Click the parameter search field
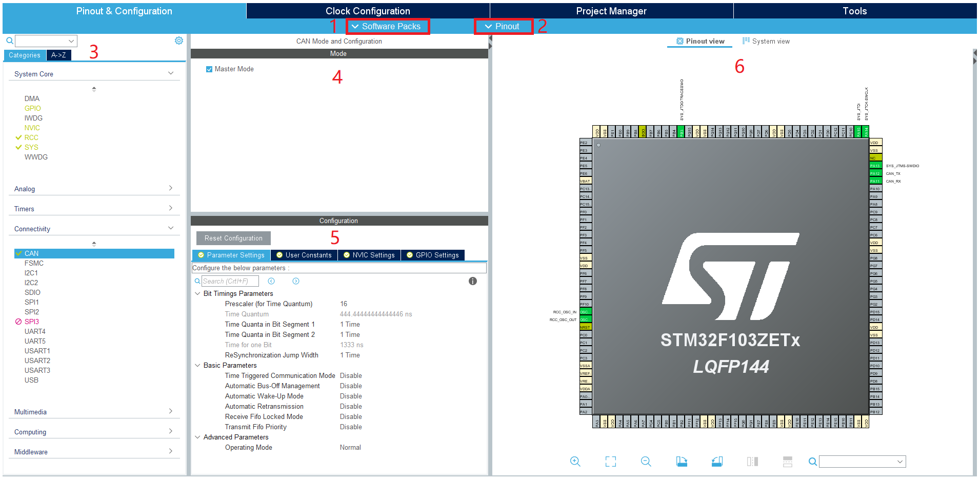 [230, 281]
